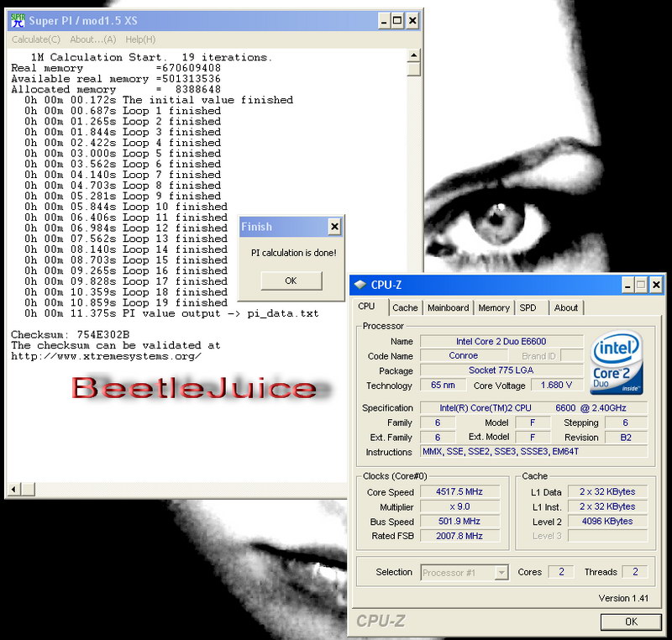672x640 pixels.
Task: Switch to the SPD tab in CPU-Z
Action: [x=528, y=307]
